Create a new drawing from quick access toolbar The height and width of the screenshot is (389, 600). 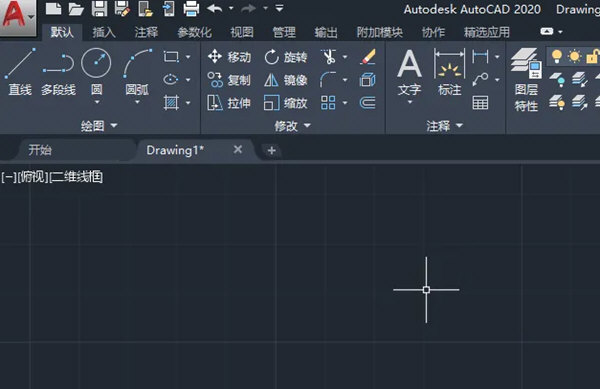pos(53,8)
